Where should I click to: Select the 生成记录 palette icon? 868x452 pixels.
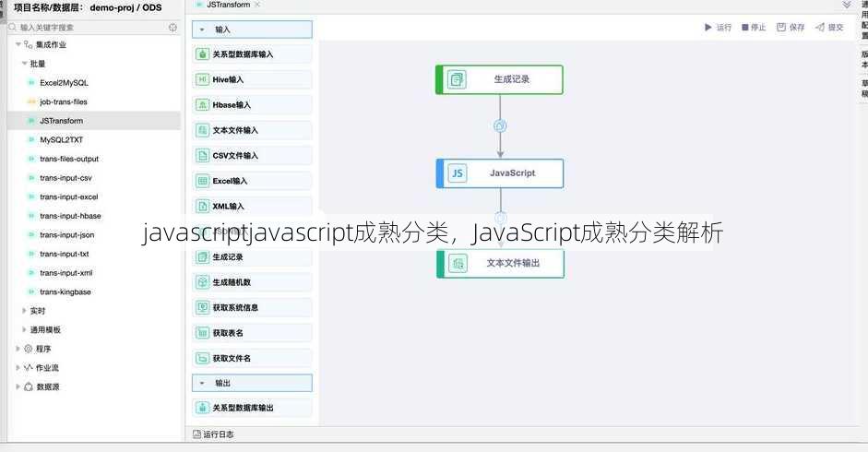(x=203, y=257)
